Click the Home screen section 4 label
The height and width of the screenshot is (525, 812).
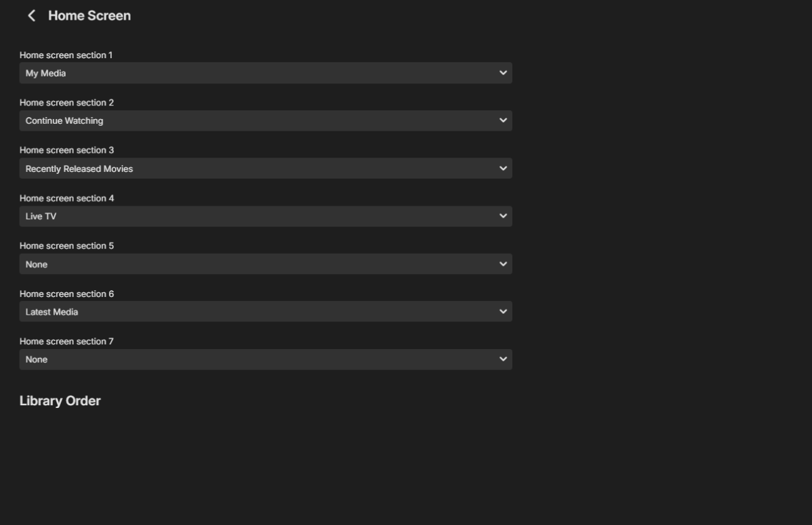pos(67,198)
